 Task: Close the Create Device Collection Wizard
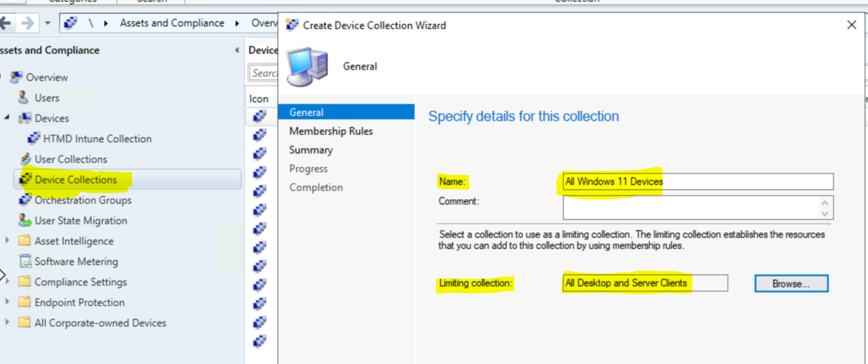click(x=852, y=25)
